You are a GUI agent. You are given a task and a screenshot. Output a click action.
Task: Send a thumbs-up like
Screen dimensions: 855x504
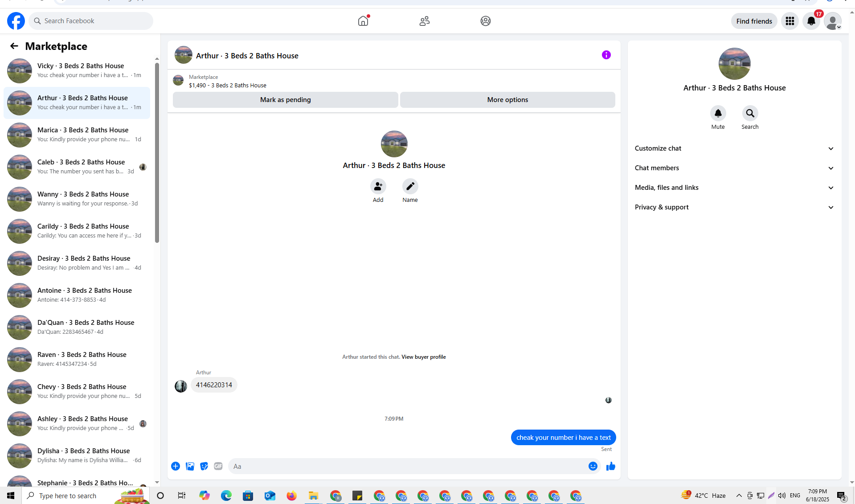tap(611, 466)
